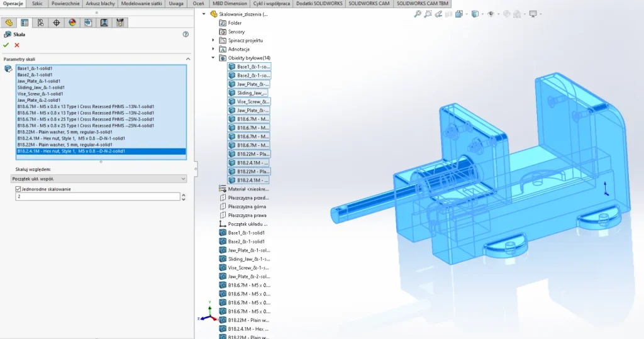Switch to the Arkusz blachy tab
This screenshot has height=339, width=644.
100,3
